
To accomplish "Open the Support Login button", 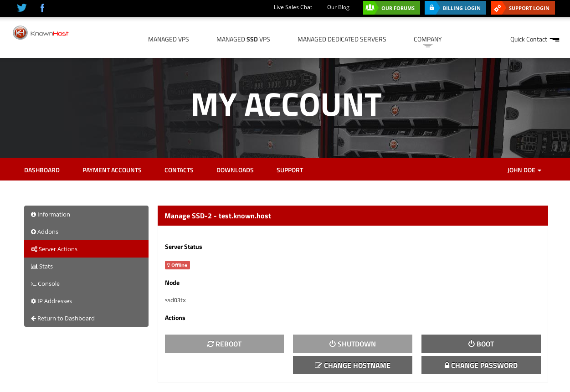I will click(x=523, y=8).
